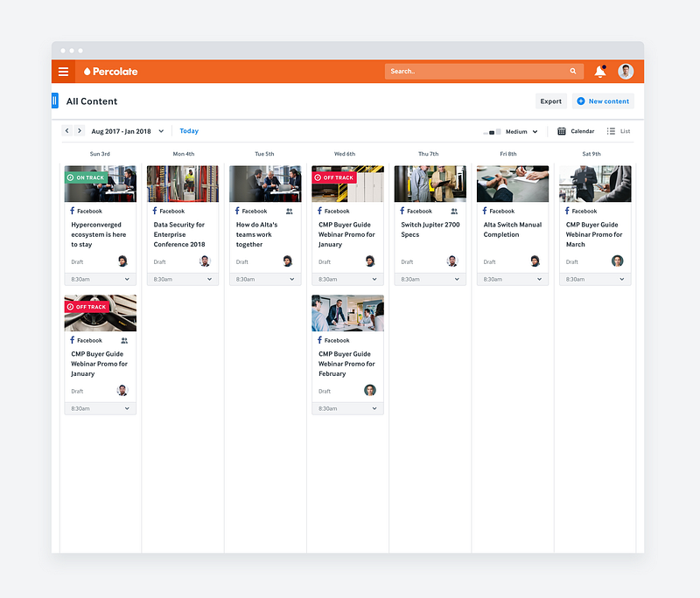The image size is (700, 598).
Task: Open Alta Switch Manual Completion title
Action: (513, 230)
